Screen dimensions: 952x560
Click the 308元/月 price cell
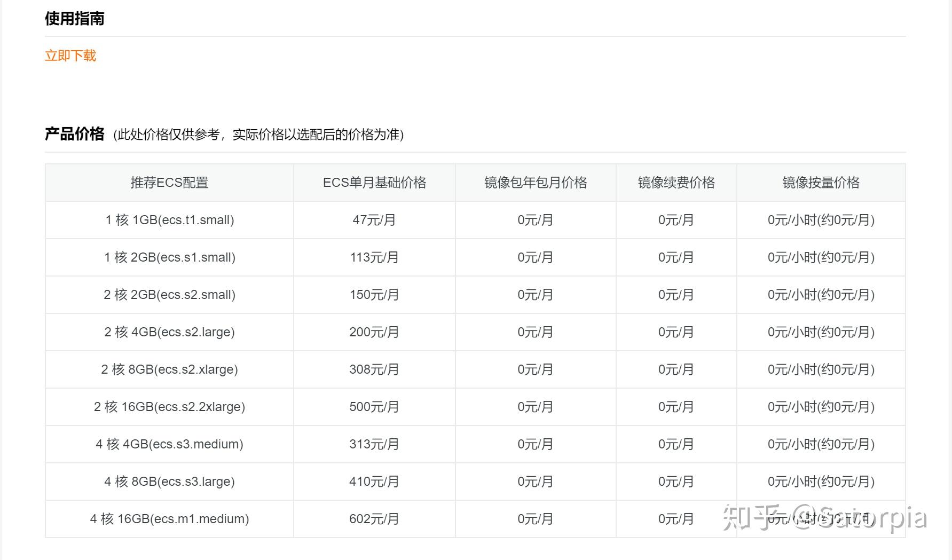point(374,369)
